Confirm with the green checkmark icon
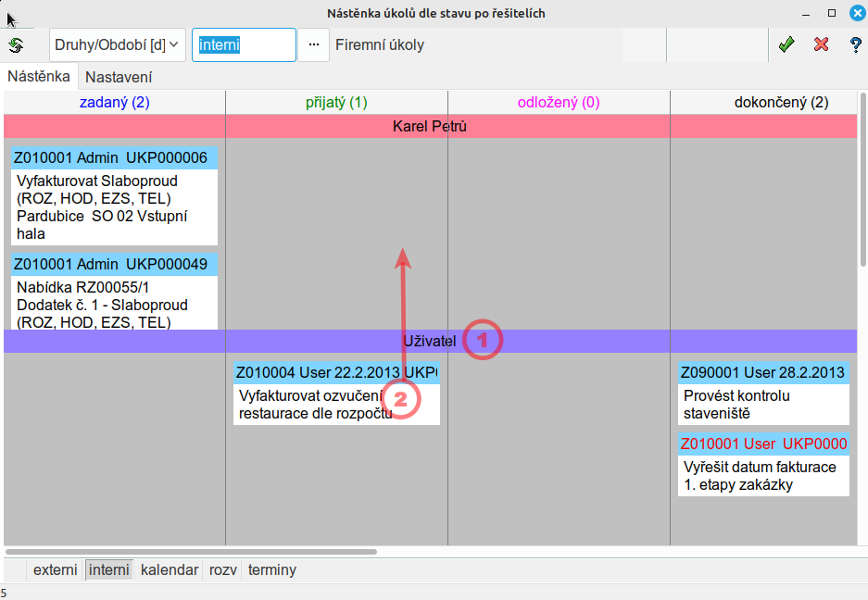Screen dimensions: 868x600 pyautogui.click(x=786, y=44)
